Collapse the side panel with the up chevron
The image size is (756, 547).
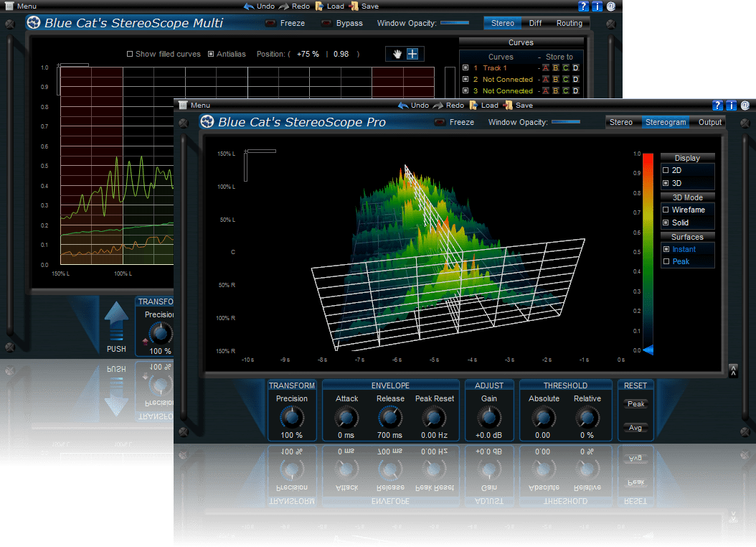(732, 371)
